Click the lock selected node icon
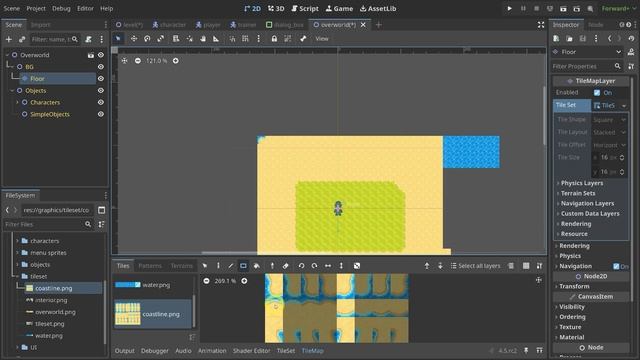Image resolution: width=640 pixels, height=360 pixels. 274,39
